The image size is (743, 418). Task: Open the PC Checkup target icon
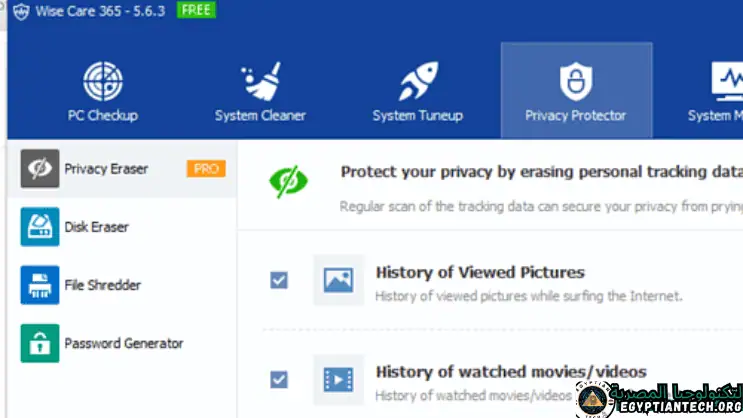coord(101,83)
